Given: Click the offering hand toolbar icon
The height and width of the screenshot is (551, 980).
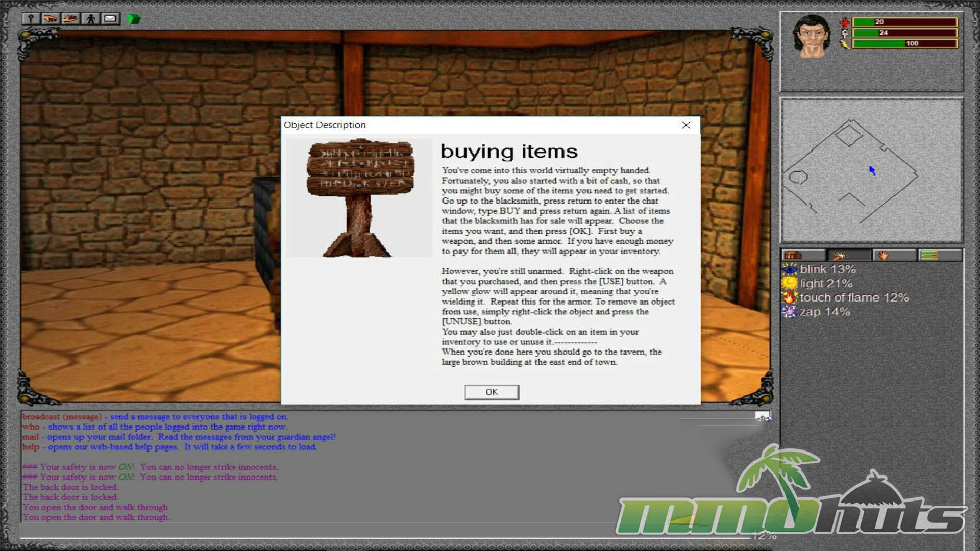Looking at the screenshot, I should (x=70, y=19).
